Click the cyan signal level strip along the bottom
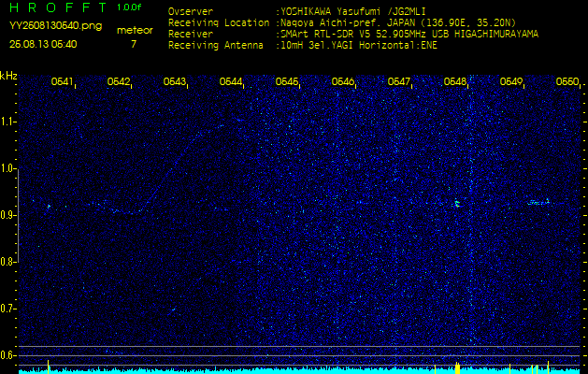Viewport: 588px width, 374px height. point(300,371)
